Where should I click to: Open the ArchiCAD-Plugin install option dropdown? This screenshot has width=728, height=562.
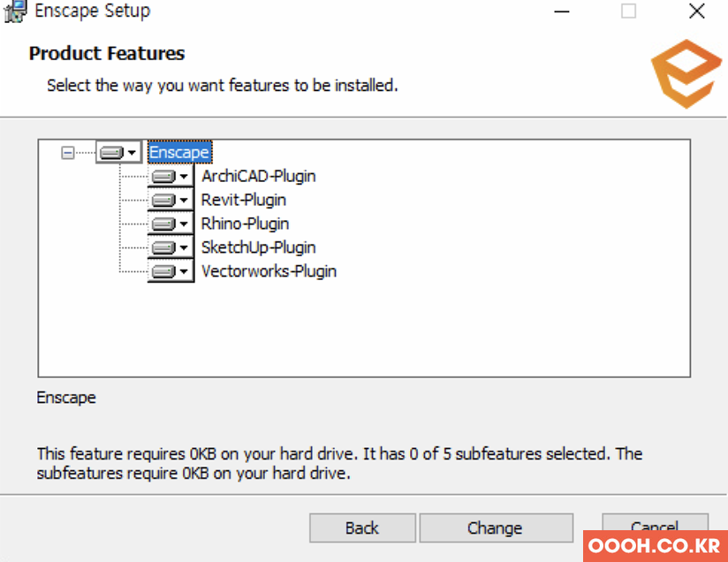point(171,176)
